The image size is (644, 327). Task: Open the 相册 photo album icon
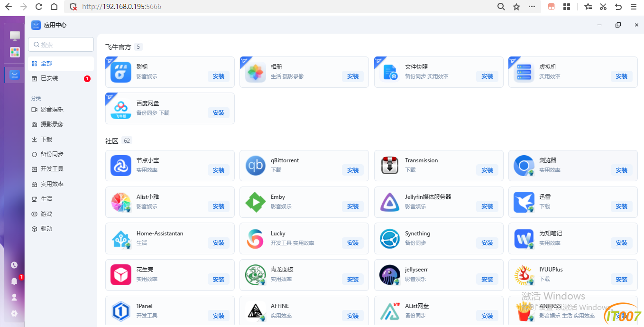click(256, 72)
